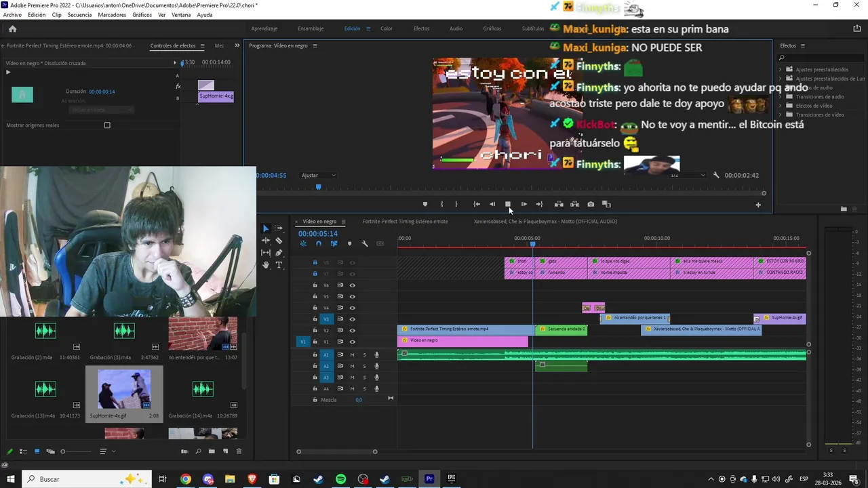The height and width of the screenshot is (488, 868).
Task: Click Export Frame camera icon
Action: pyautogui.click(x=591, y=204)
